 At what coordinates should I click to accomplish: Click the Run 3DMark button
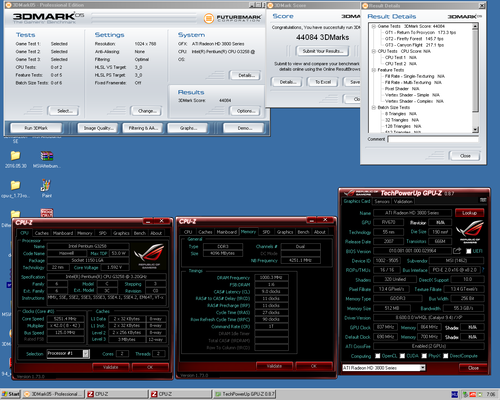(36, 128)
